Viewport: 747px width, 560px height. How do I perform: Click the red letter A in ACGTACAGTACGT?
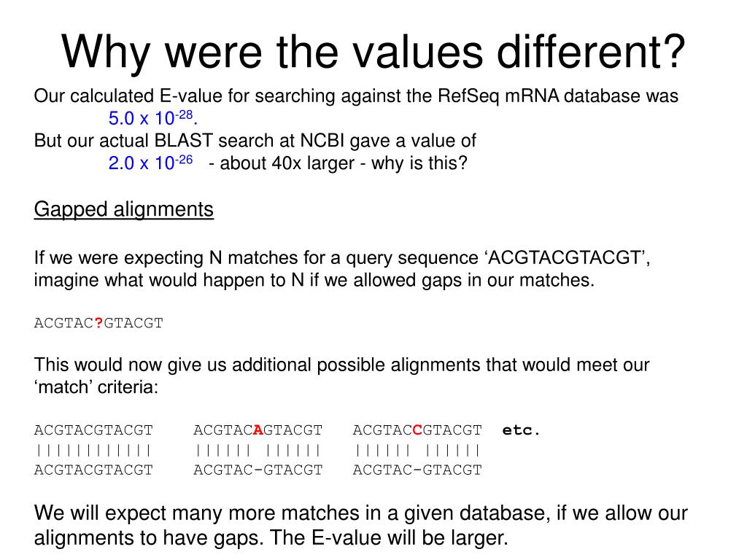click(257, 429)
